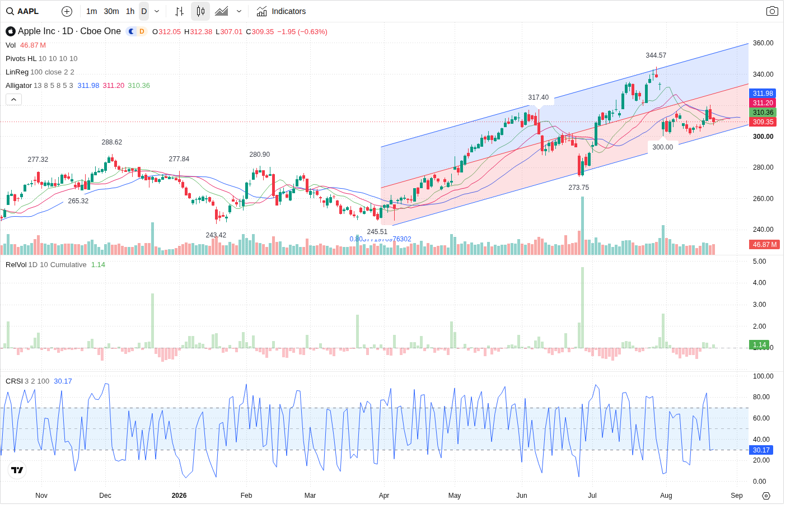This screenshot has width=795, height=532.
Task: Select the Vol indicator legend
Action: click(x=26, y=45)
